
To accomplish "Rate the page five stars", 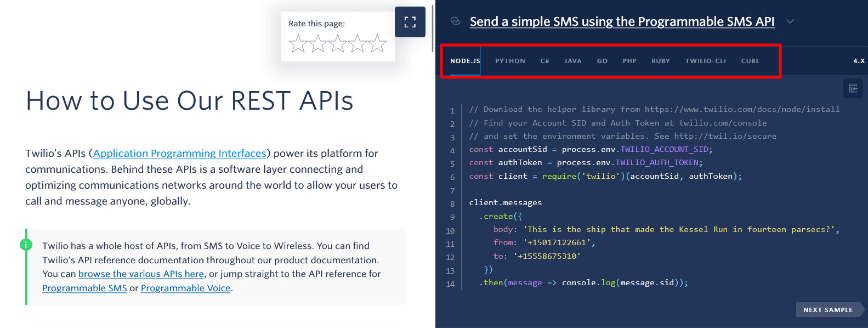I will pos(377,44).
